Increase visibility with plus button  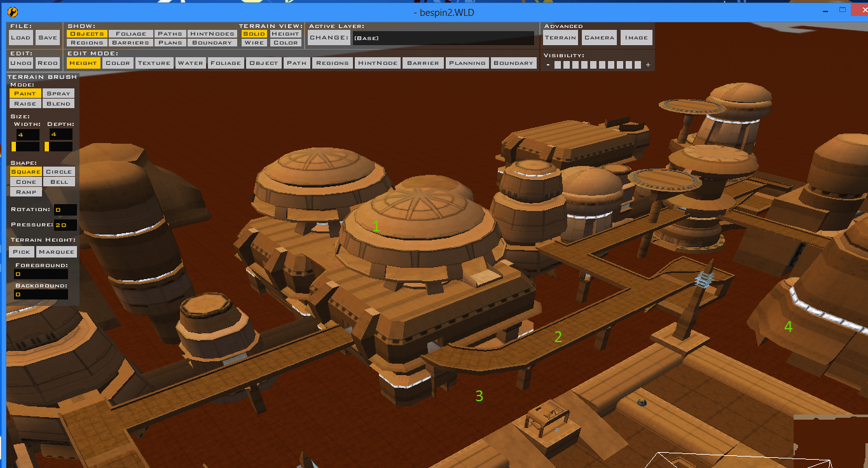[648, 65]
